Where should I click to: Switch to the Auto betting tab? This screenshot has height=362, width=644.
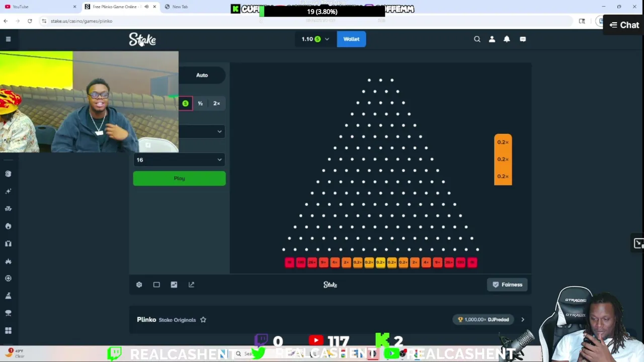click(202, 75)
